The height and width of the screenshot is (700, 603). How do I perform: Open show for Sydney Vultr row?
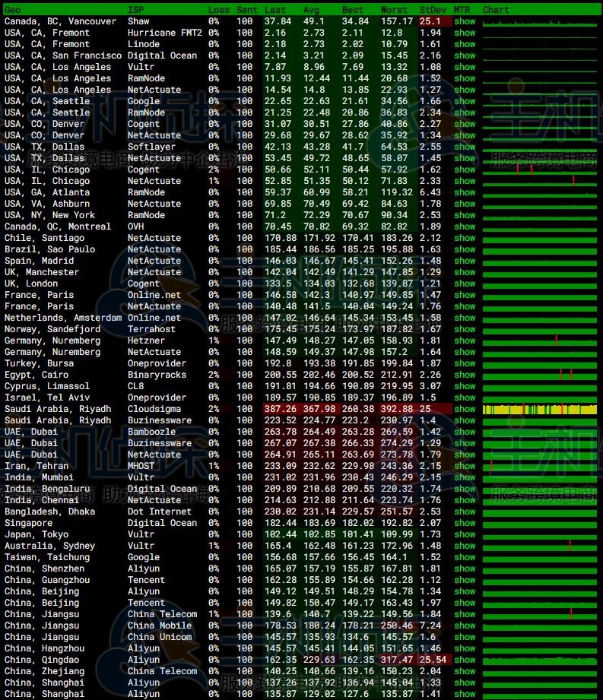(465, 546)
